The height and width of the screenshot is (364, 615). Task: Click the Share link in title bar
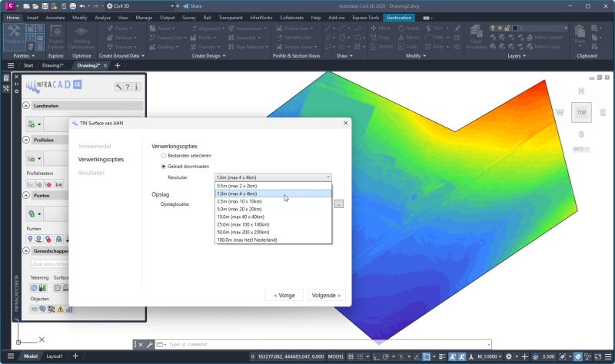pos(192,6)
